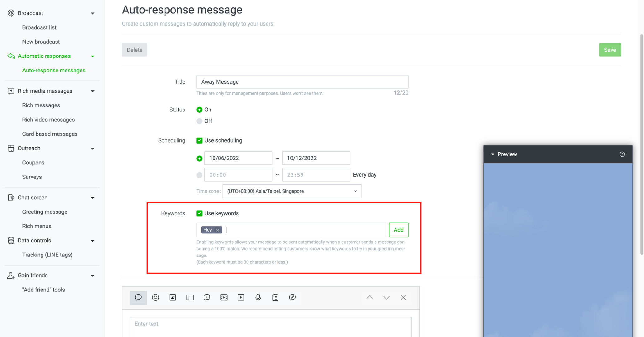Remove the Hey keyword tag
The width and height of the screenshot is (644, 337).
point(217,230)
